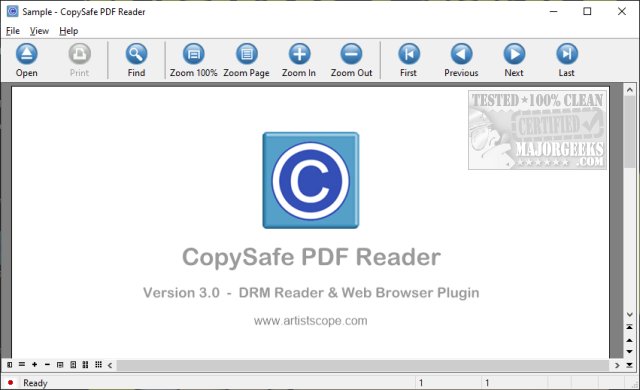
Task: Click the vertical scrollbar down chevron
Action: (629, 315)
